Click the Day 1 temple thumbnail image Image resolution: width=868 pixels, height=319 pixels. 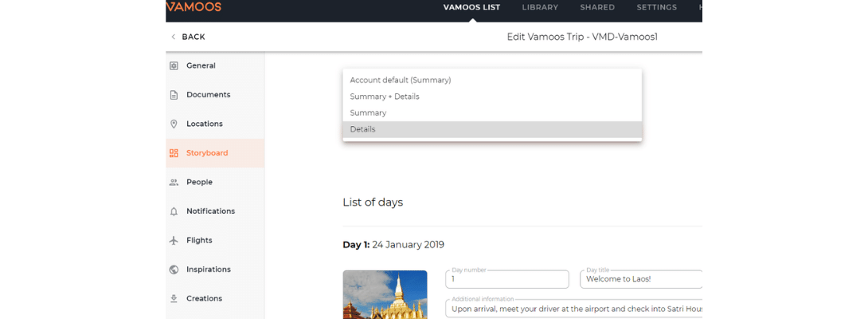[x=385, y=294]
